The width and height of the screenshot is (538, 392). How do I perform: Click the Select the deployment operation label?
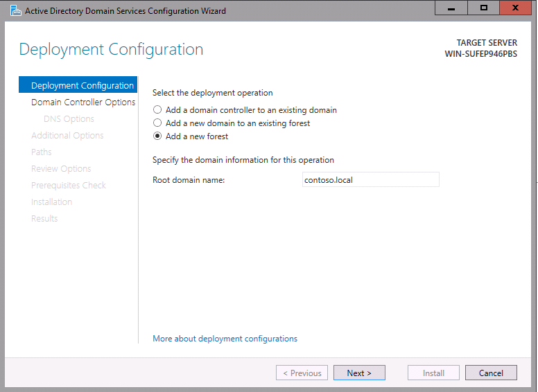pyautogui.click(x=212, y=93)
